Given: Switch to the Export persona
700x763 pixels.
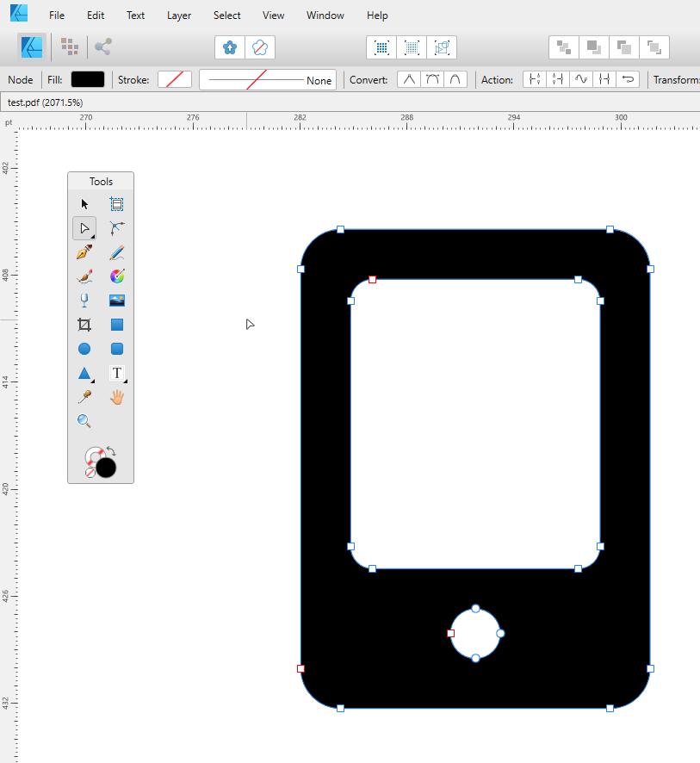Looking at the screenshot, I should coord(103,47).
